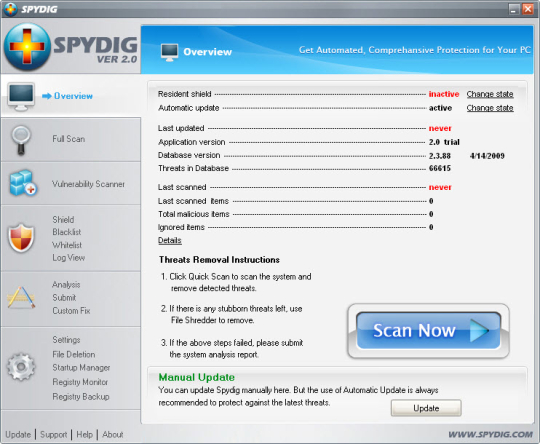Click Support link in bottom bar
This screenshot has height=444, width=540.
click(x=54, y=435)
